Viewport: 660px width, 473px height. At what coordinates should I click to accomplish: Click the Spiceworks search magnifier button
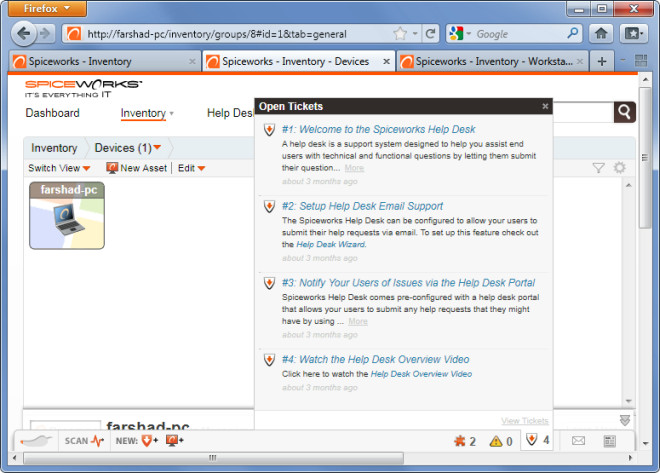624,112
